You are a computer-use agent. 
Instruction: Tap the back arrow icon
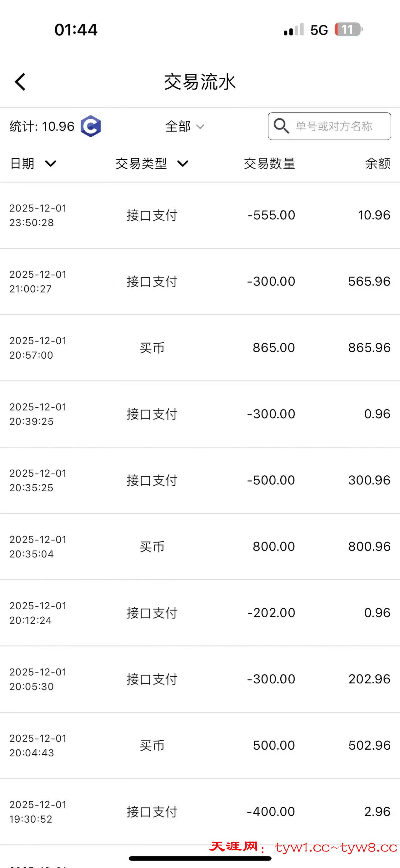coord(20,82)
